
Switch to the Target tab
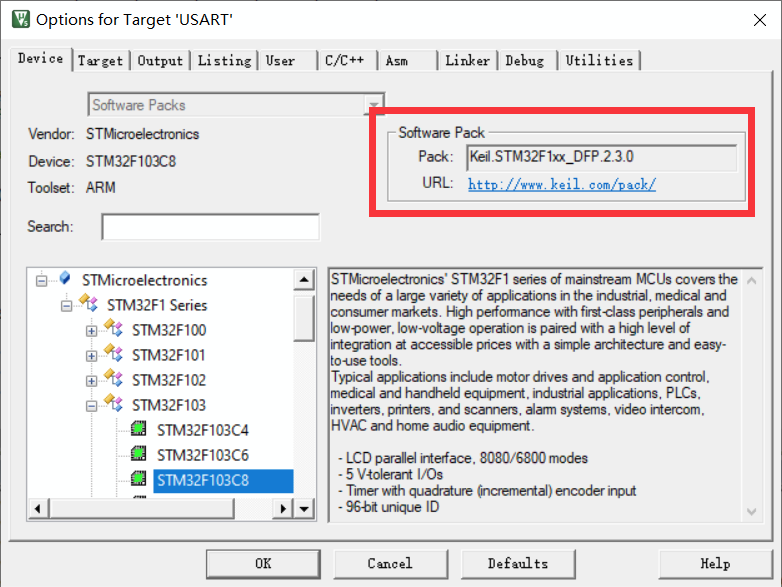coord(101,61)
